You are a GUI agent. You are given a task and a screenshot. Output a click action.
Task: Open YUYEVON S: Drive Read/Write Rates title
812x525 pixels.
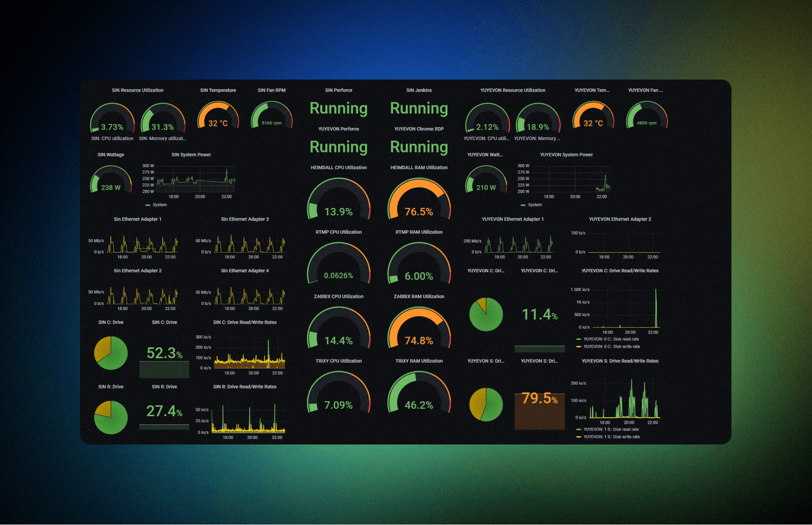pyautogui.click(x=620, y=361)
